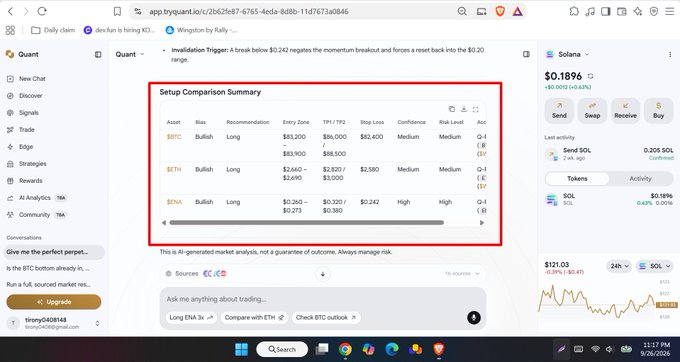Open the Solana network dropdown

point(568,54)
